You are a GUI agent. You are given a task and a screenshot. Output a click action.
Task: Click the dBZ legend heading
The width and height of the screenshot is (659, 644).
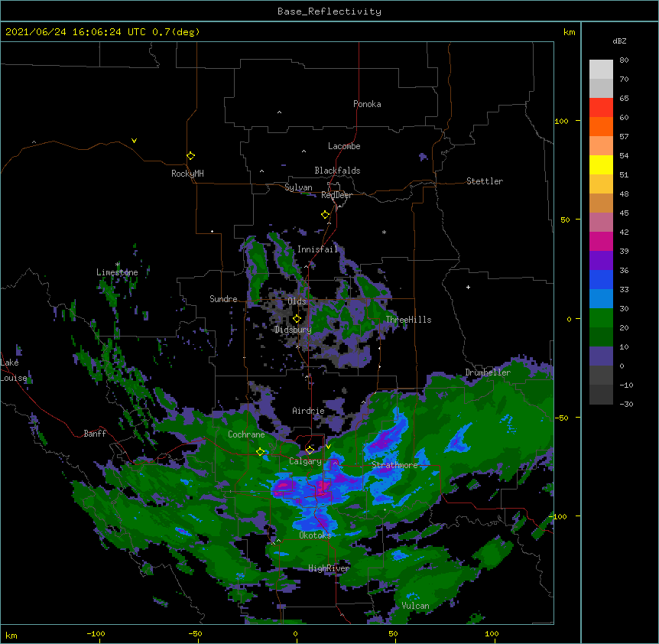tap(619, 41)
